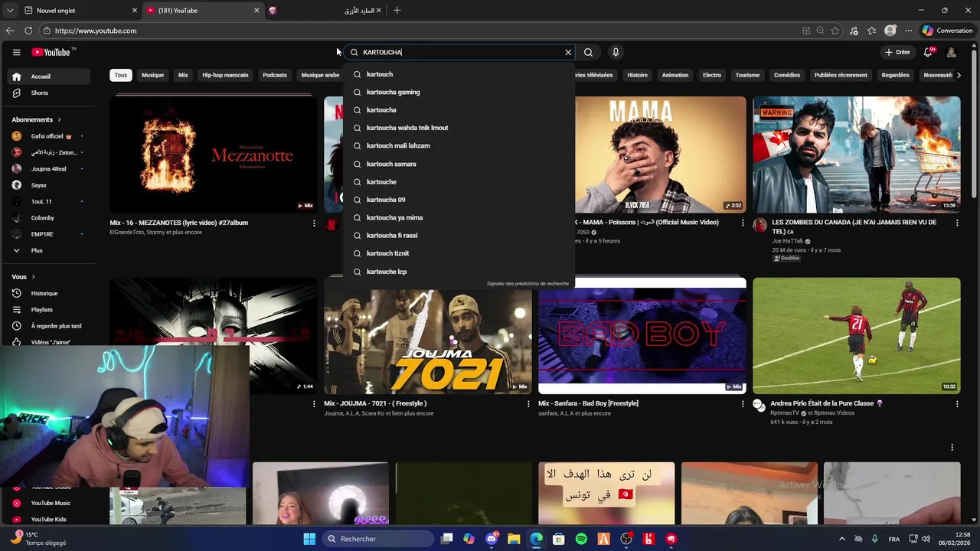Open the YouTube account avatar menu
Screen dimensions: 980x551
point(951,52)
